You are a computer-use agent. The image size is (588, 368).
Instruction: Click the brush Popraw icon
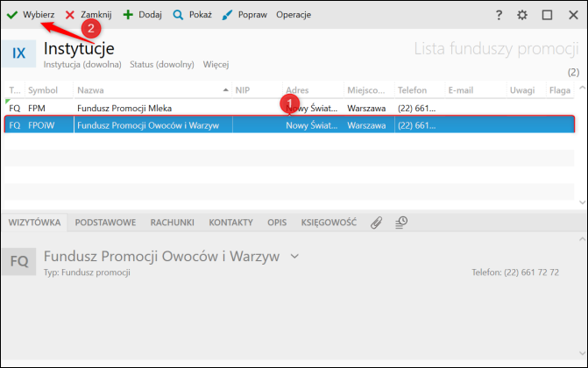click(227, 15)
